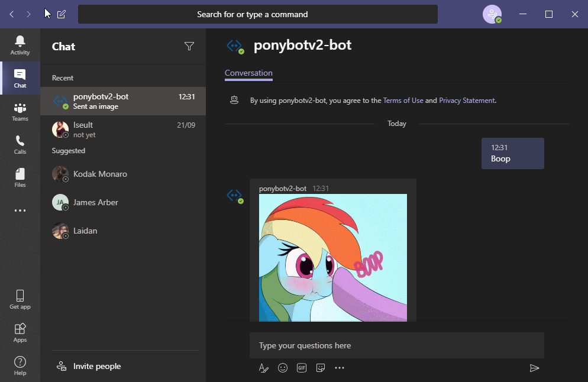Select suggested contact Kodak Monaro
The width and height of the screenshot is (588, 382).
(x=123, y=174)
